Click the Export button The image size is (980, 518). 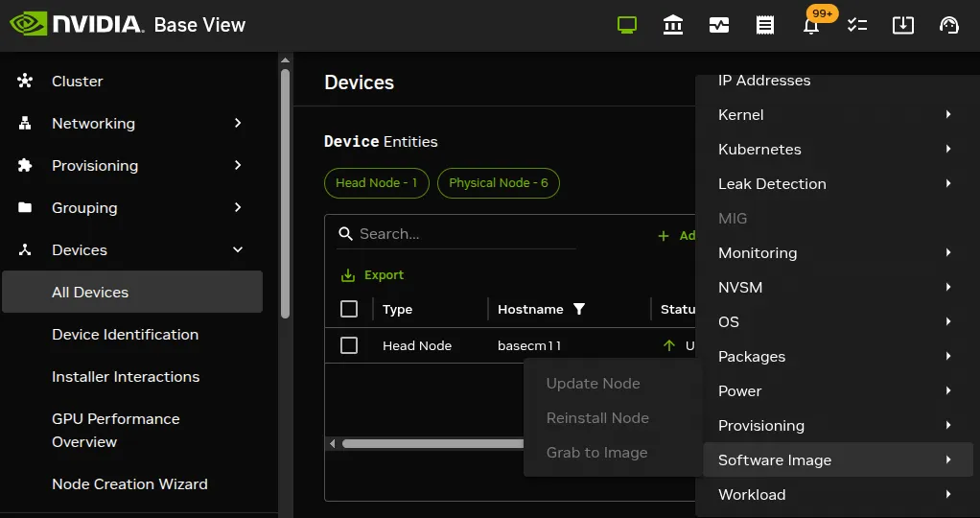click(x=372, y=275)
